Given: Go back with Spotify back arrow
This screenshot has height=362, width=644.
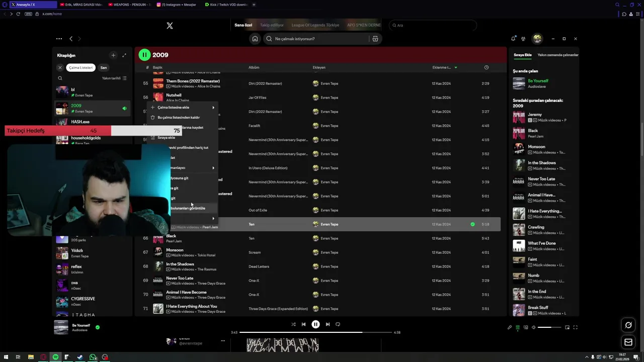Looking at the screenshot, I should (71, 39).
